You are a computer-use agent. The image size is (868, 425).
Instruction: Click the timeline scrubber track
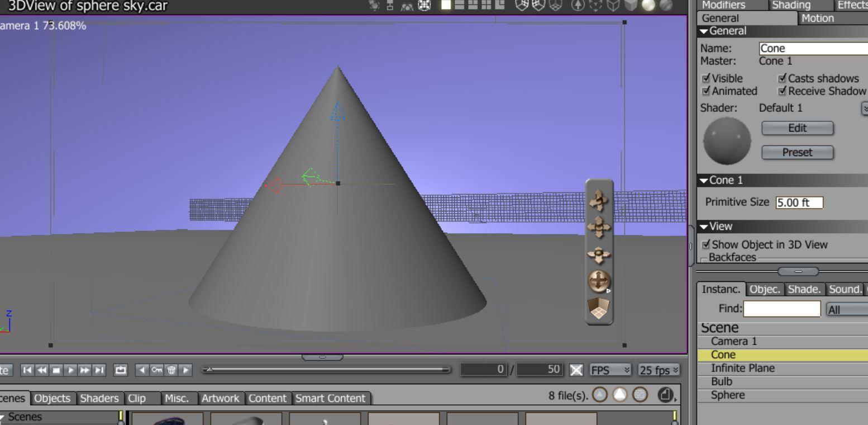(327, 369)
